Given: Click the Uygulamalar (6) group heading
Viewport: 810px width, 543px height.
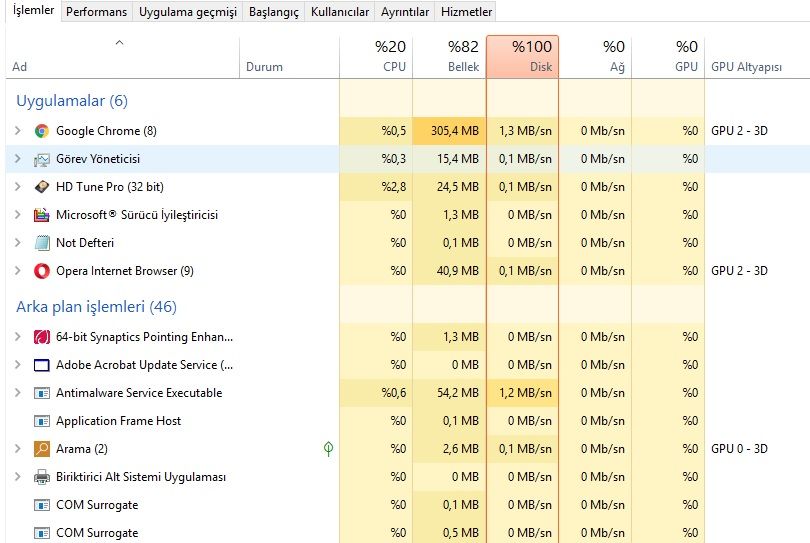Looking at the screenshot, I should (72, 101).
